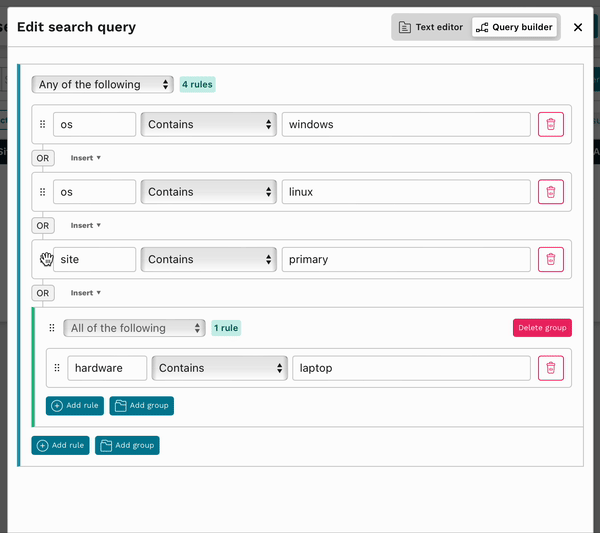Click the windows value field
The image size is (600, 533).
click(406, 124)
